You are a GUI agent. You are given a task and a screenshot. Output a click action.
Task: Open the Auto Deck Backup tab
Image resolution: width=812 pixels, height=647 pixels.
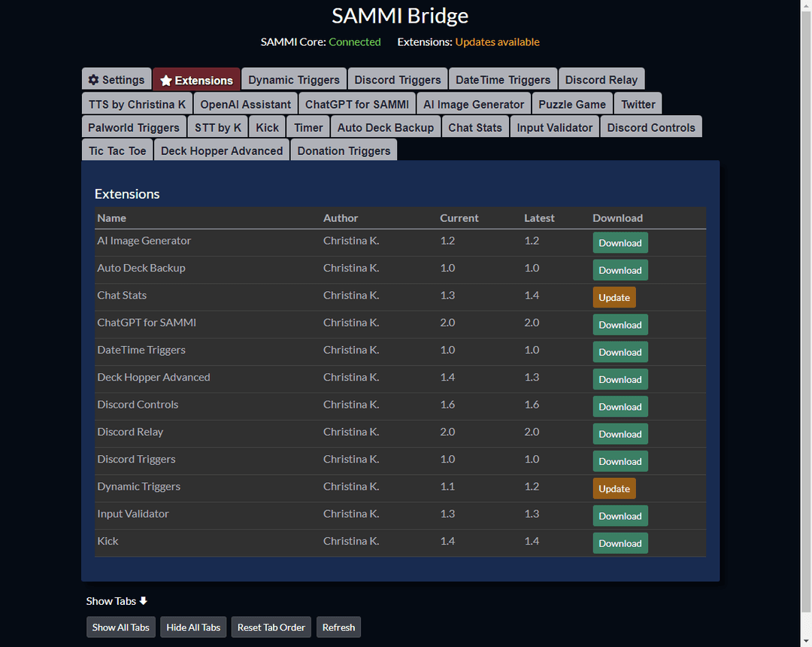pyautogui.click(x=385, y=127)
